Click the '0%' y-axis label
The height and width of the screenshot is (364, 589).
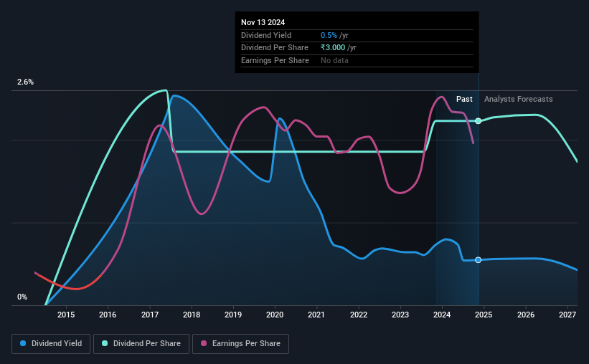pos(22,297)
